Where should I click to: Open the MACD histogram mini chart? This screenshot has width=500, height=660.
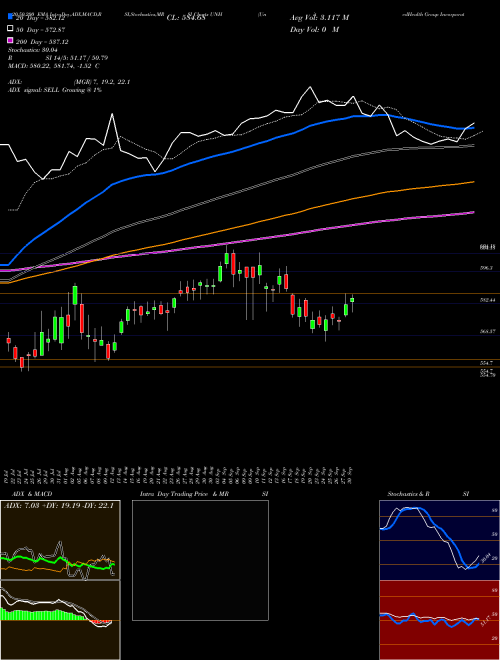click(60, 620)
